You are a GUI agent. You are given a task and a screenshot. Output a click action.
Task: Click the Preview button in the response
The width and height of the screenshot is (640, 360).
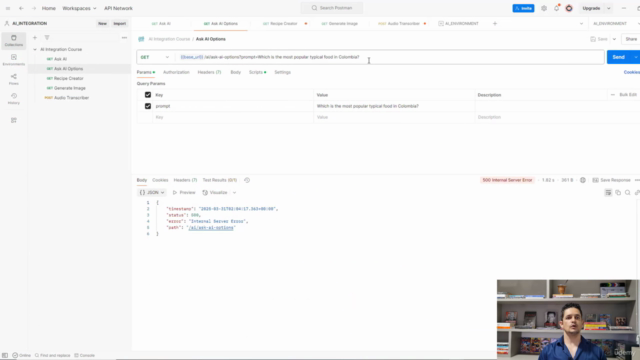184,193
